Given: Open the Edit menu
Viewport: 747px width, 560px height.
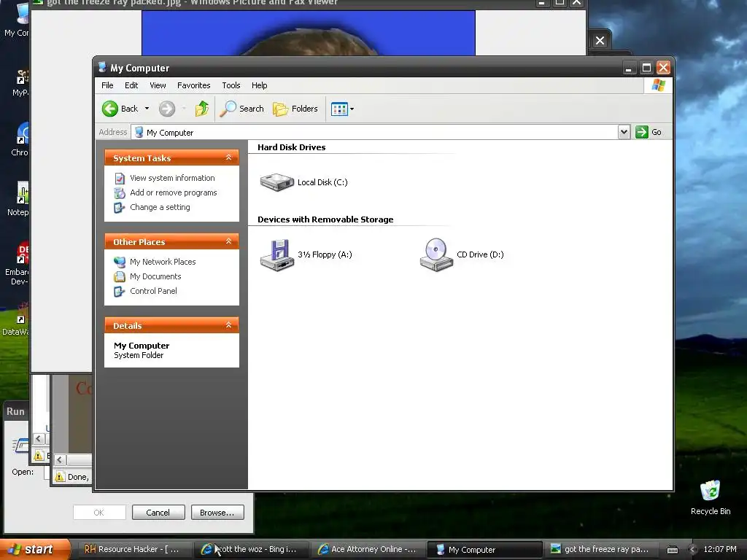Looking at the screenshot, I should tap(131, 85).
